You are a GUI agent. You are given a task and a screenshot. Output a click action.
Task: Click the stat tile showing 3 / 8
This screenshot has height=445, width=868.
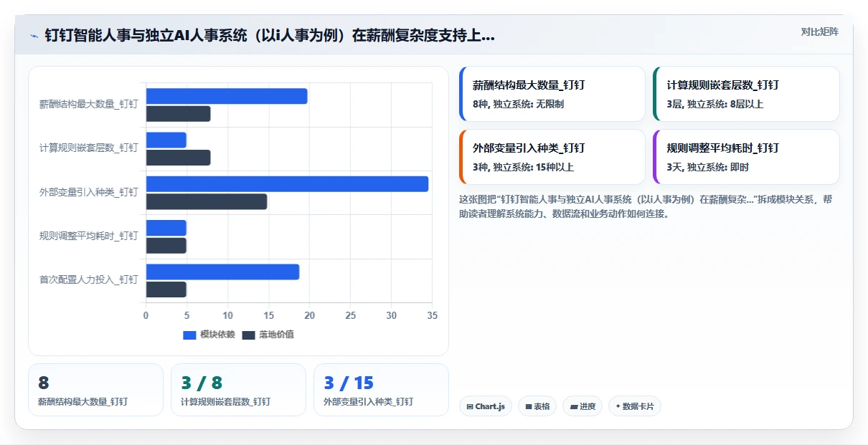(x=238, y=390)
